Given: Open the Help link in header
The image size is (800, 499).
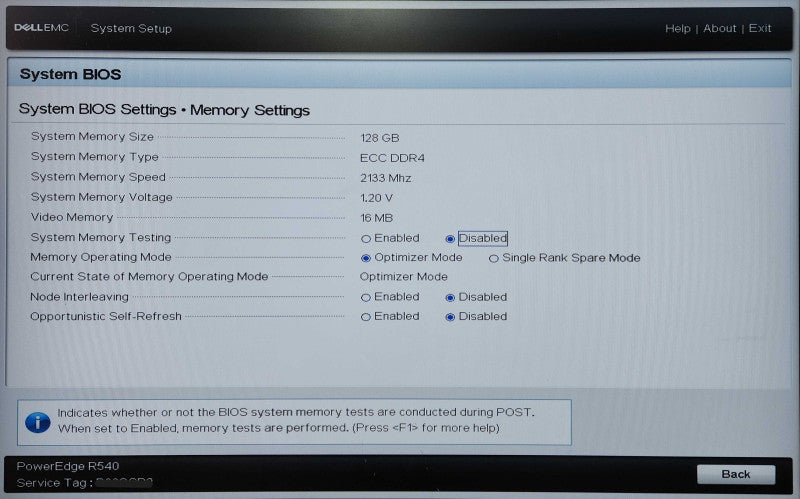Looking at the screenshot, I should [x=678, y=29].
